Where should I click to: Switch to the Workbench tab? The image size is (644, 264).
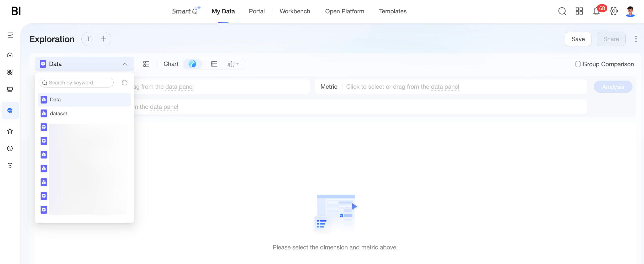(295, 11)
